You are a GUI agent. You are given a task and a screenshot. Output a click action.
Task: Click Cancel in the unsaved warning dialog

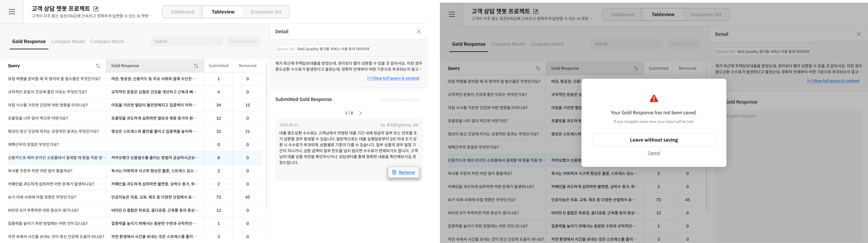click(x=654, y=153)
